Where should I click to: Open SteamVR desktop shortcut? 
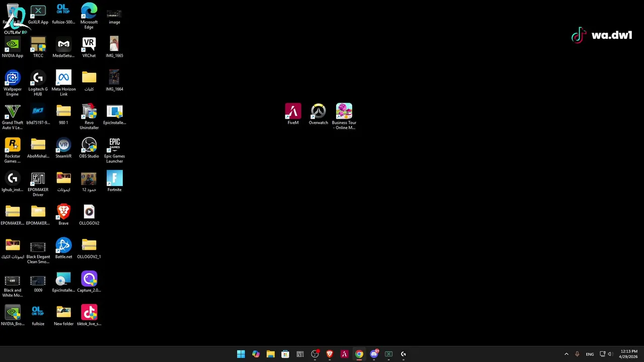coord(63,148)
